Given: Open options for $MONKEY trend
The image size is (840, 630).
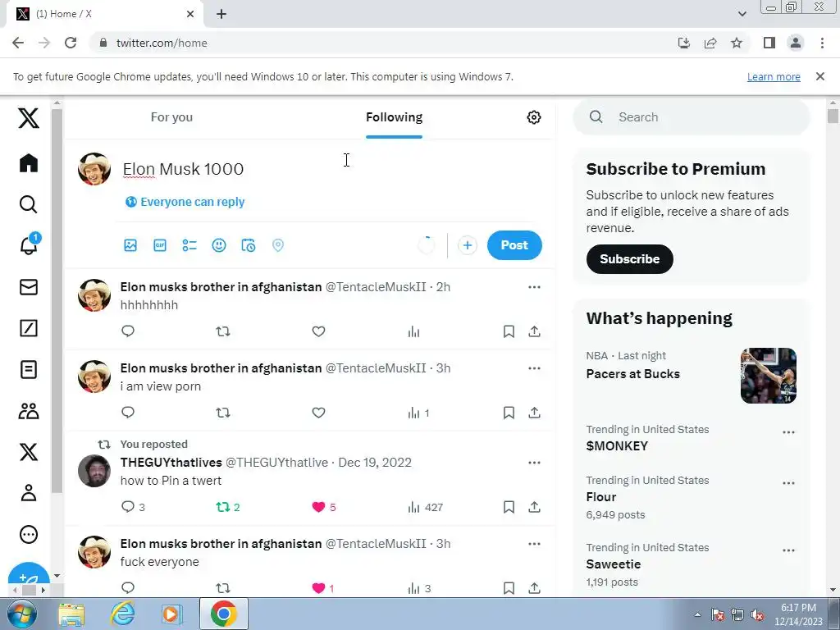Looking at the screenshot, I should (788, 432).
